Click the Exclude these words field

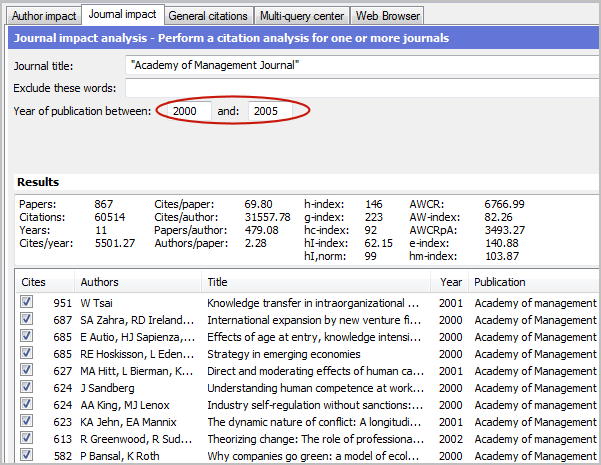[x=363, y=88]
